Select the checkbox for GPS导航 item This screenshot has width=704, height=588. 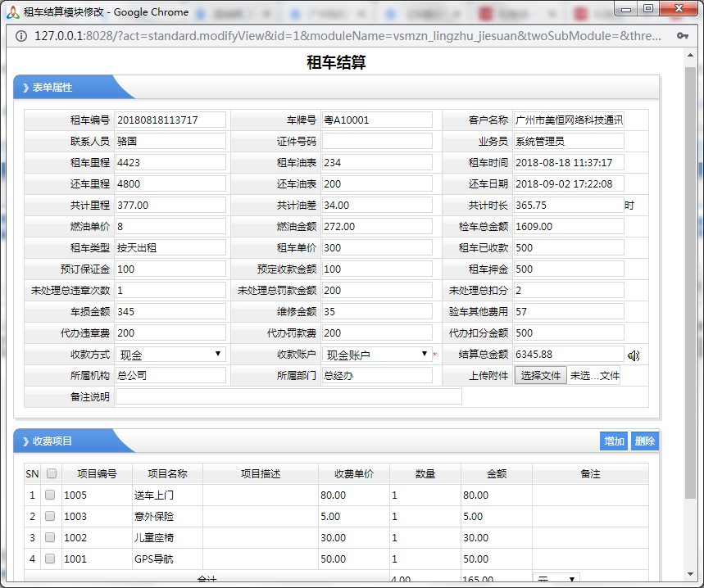pyautogui.click(x=50, y=559)
